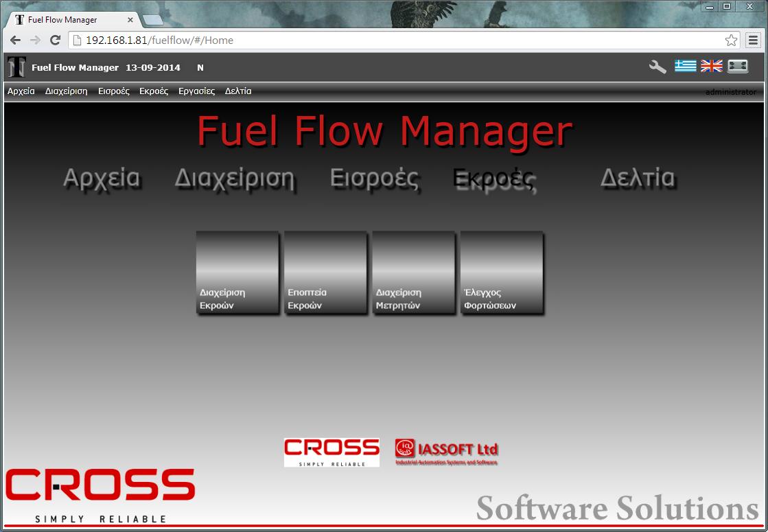Click the small CROSS logo at center
Screen dimensions: 768x532
pos(331,452)
